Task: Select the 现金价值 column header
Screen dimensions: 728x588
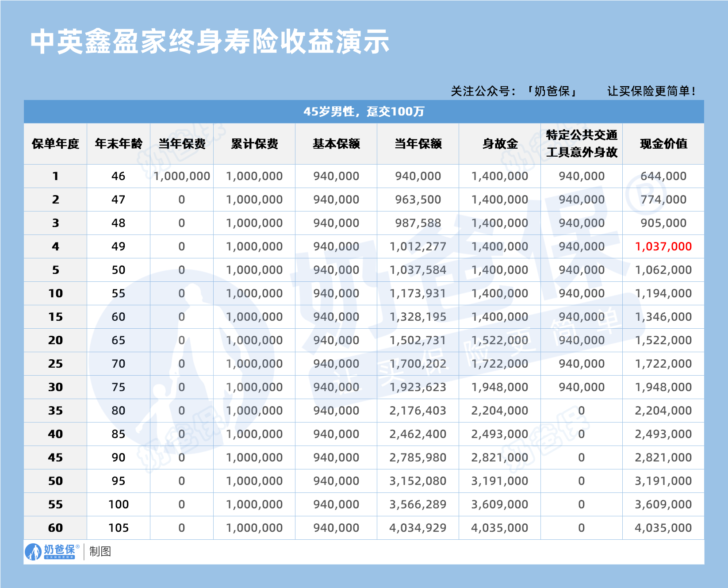Action: [663, 144]
